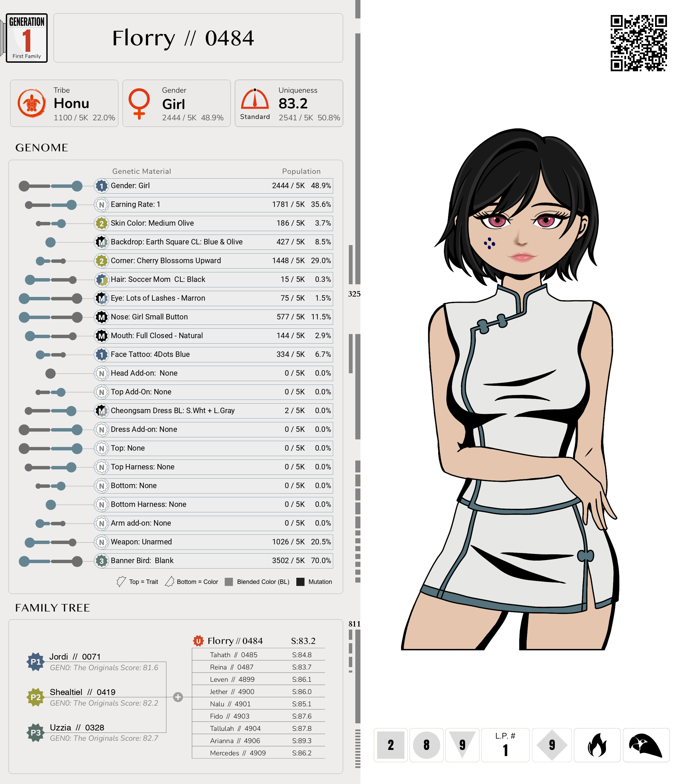
Task: Open parent Uzzia // 0328
Action: (x=77, y=727)
